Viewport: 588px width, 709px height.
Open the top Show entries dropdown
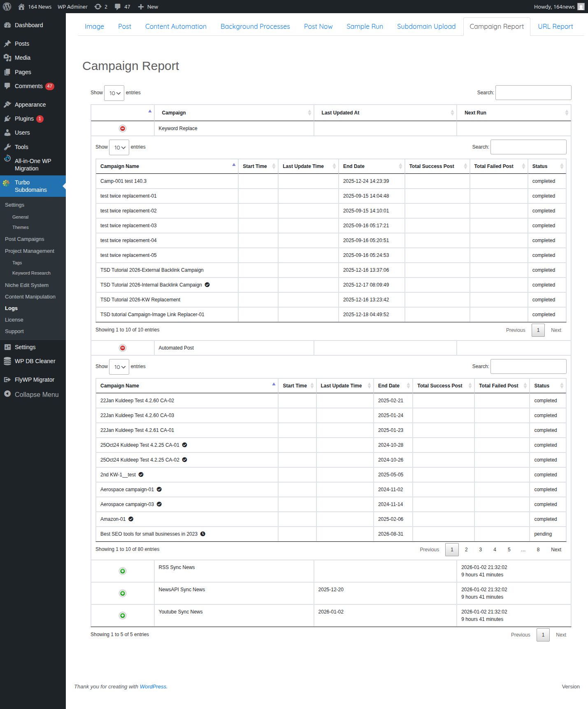114,93
